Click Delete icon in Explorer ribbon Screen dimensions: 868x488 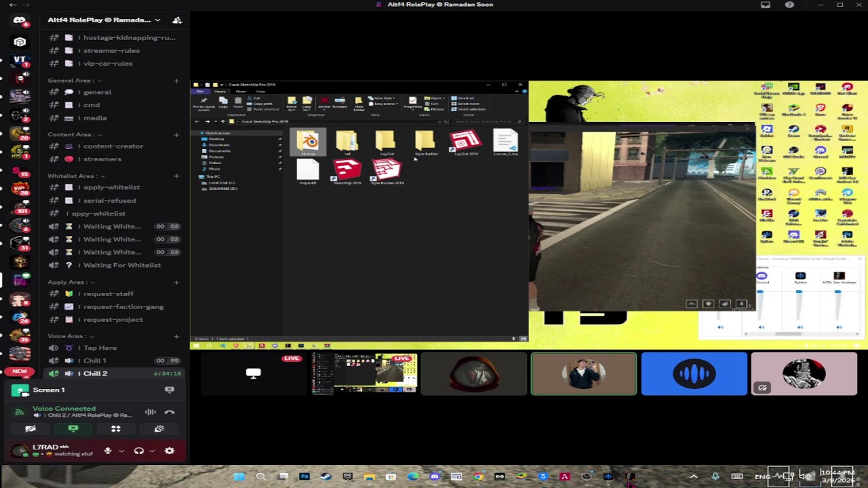[x=324, y=103]
